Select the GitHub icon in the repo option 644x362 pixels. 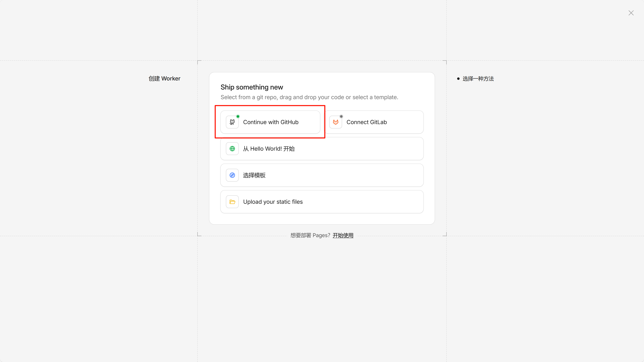(x=232, y=122)
